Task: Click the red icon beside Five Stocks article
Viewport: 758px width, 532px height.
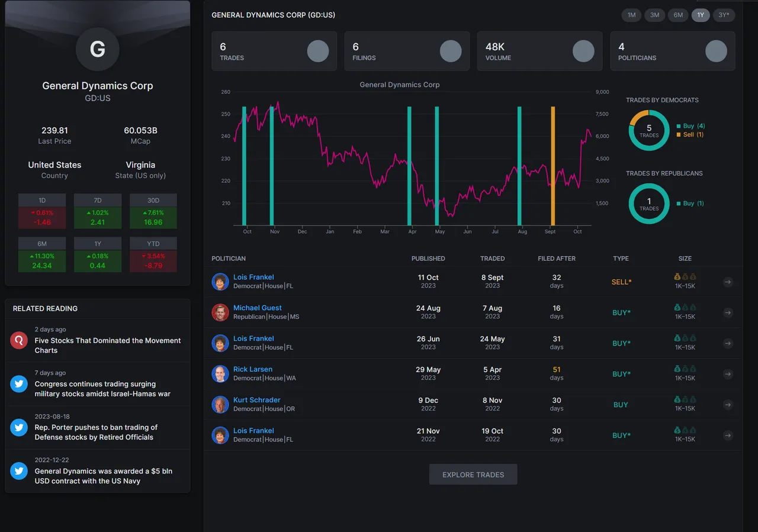Action: (19, 340)
